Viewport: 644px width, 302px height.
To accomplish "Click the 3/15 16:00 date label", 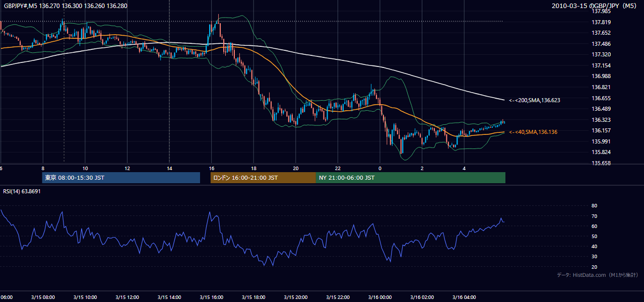I will 211,297.
